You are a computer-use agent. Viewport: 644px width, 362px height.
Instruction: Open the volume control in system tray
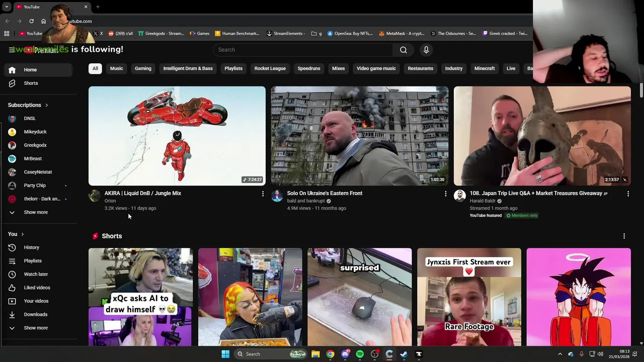click(x=601, y=354)
